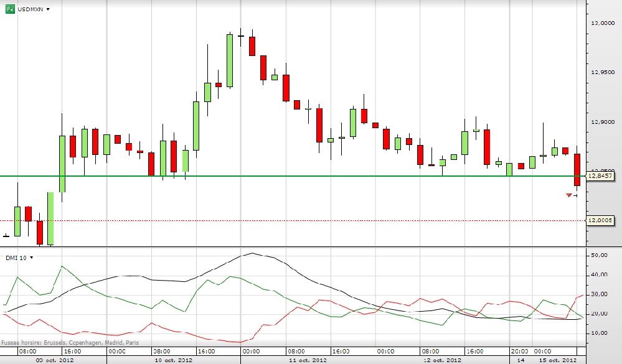Click the 50,00 value on DMI scale
This screenshot has height=364, width=622.
coord(599,255)
